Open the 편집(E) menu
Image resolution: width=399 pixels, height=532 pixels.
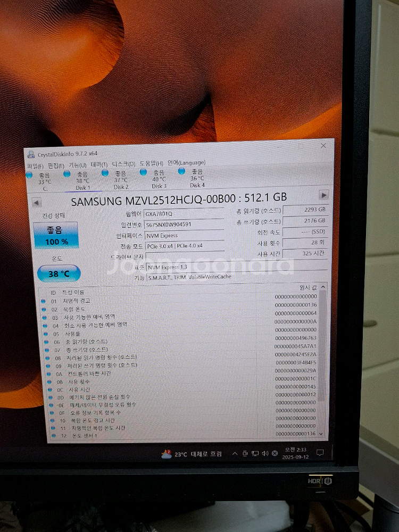click(56, 165)
